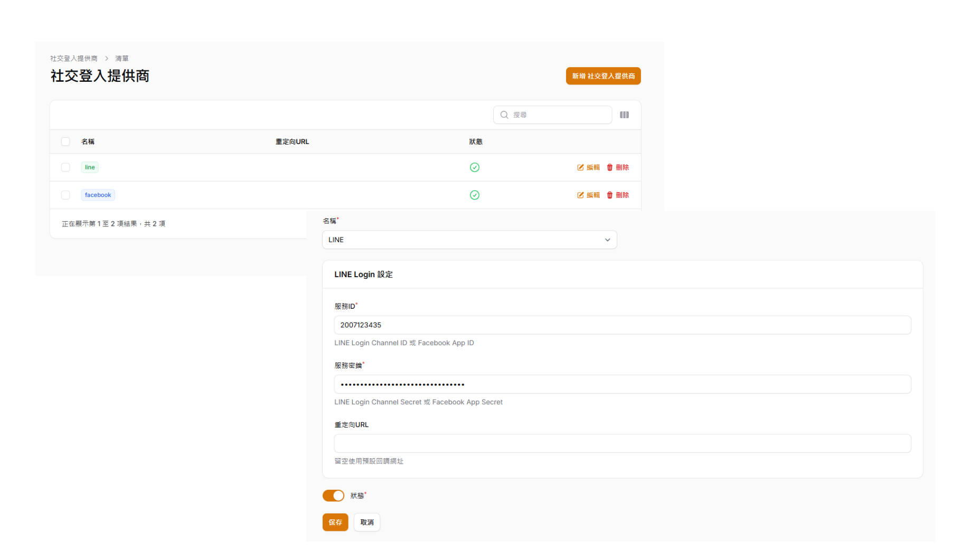The width and height of the screenshot is (980, 551).
Task: Tick the checkbox for the facebook provider
Action: coord(65,195)
